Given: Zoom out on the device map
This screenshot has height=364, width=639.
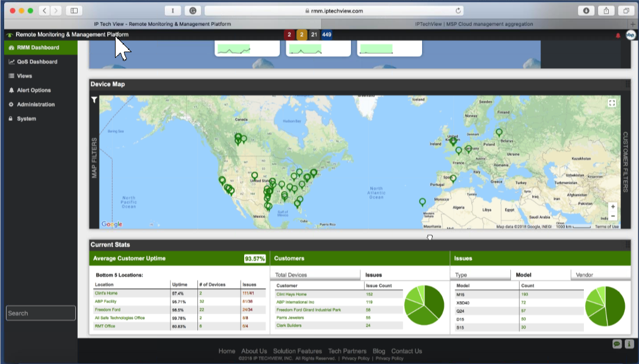Looking at the screenshot, I should coord(613,216).
